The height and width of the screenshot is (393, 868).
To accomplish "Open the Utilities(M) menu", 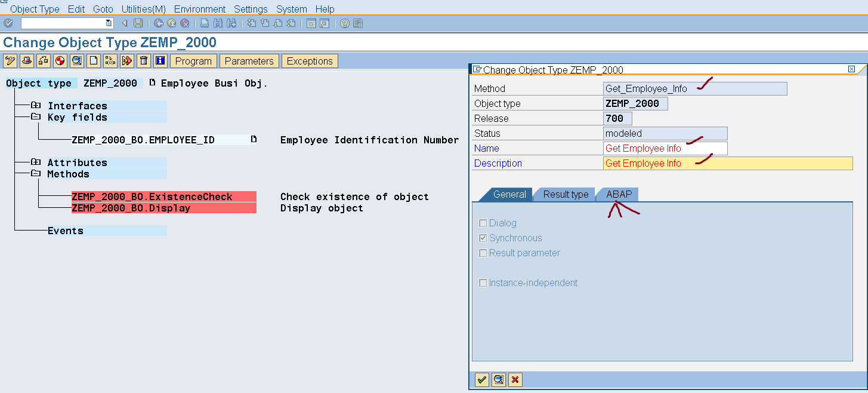I will 143,9.
